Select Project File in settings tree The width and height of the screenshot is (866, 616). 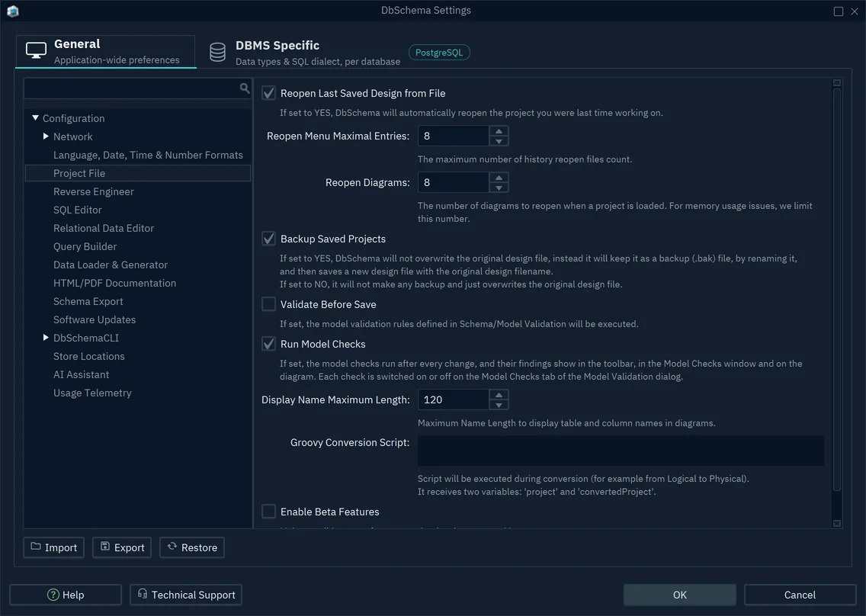pyautogui.click(x=138, y=173)
